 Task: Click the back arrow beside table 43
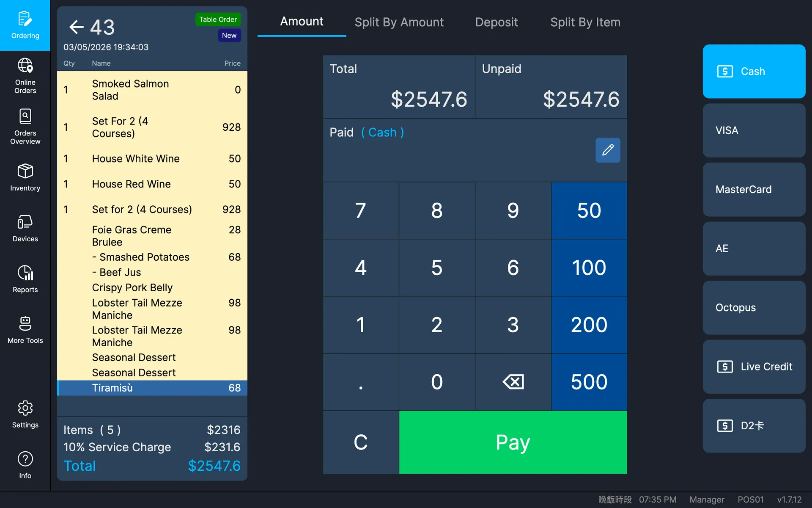(76, 27)
